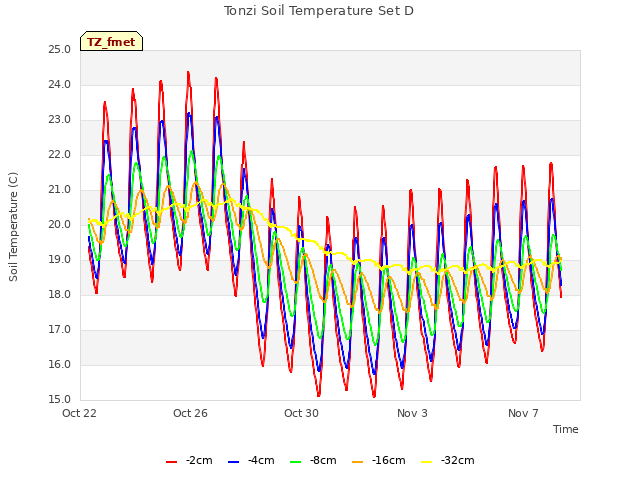Click the TZ_fmet annotation label
Screen dimensions: 640x480
[111, 41]
